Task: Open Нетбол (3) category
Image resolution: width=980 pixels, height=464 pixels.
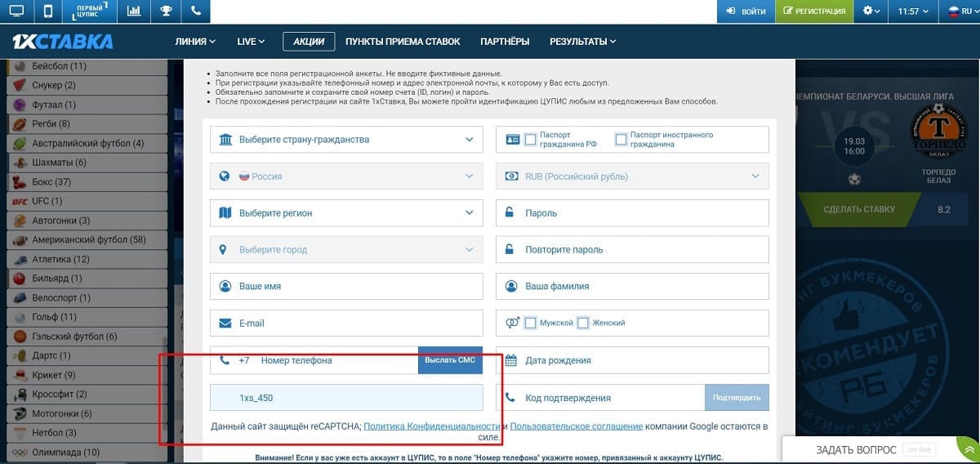Action: (85, 433)
